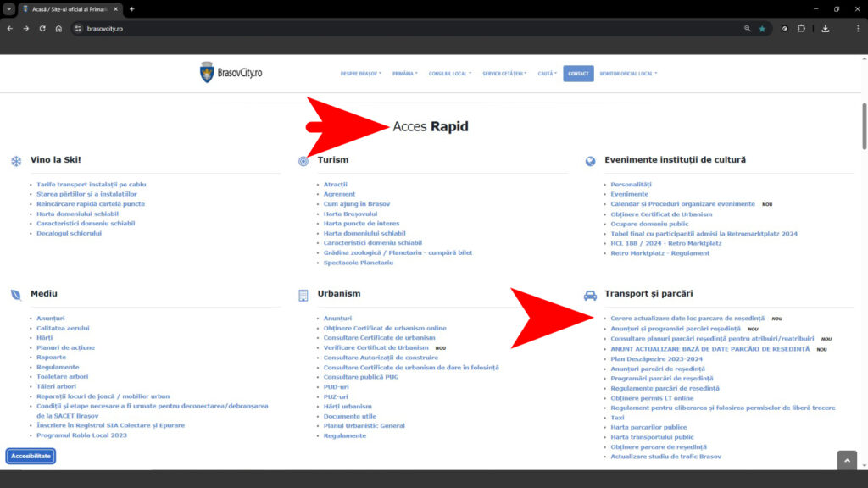Click the browser home icon

(x=58, y=28)
